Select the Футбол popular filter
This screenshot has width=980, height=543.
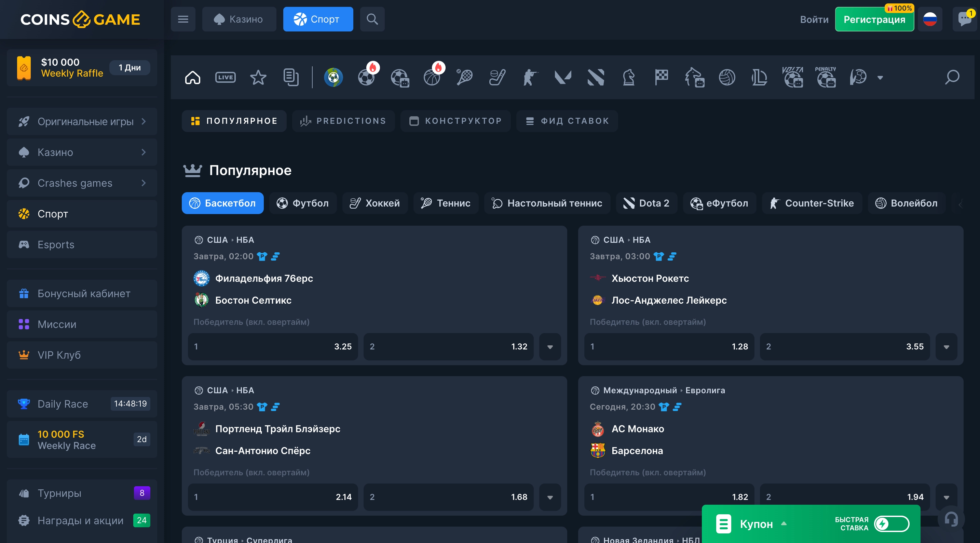[x=303, y=203]
